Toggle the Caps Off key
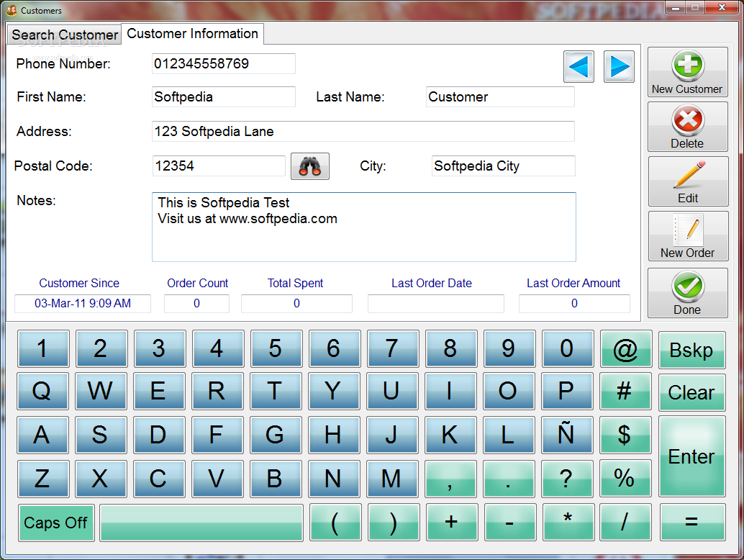 coord(56,523)
